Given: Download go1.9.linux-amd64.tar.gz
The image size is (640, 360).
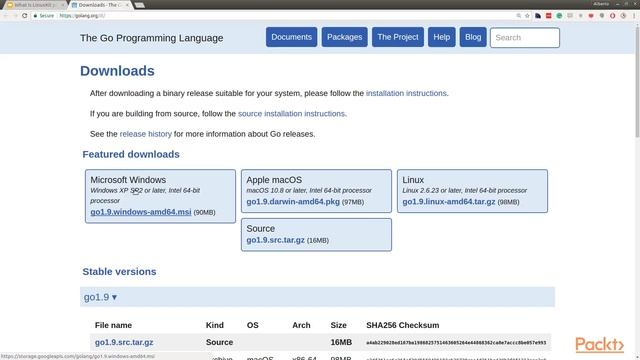Looking at the screenshot, I should pyautogui.click(x=449, y=202).
